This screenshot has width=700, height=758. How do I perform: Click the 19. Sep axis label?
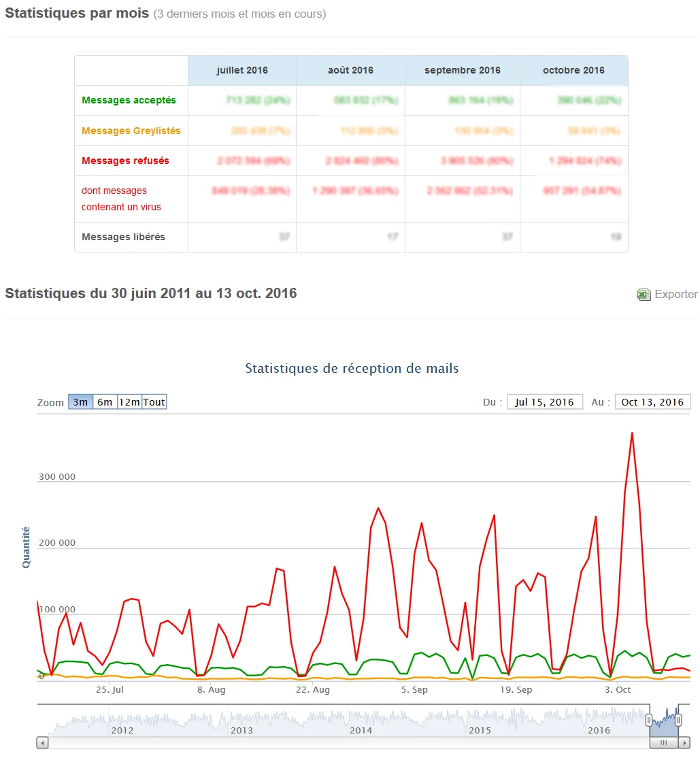(x=516, y=690)
